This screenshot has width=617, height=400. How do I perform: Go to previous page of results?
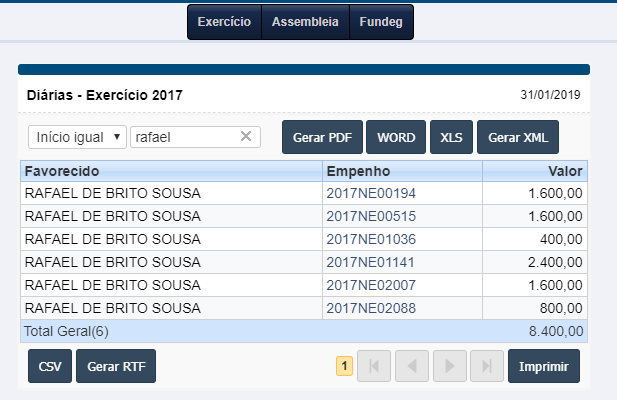point(410,367)
